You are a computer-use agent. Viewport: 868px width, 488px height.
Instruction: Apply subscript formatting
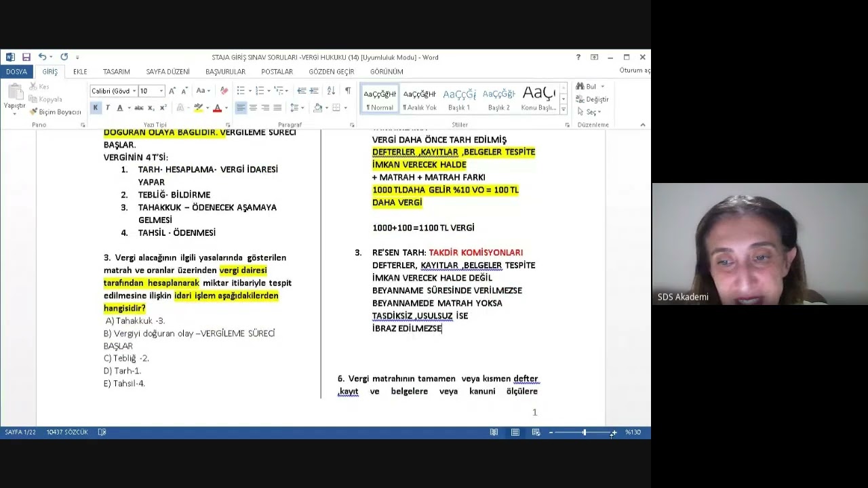click(151, 108)
